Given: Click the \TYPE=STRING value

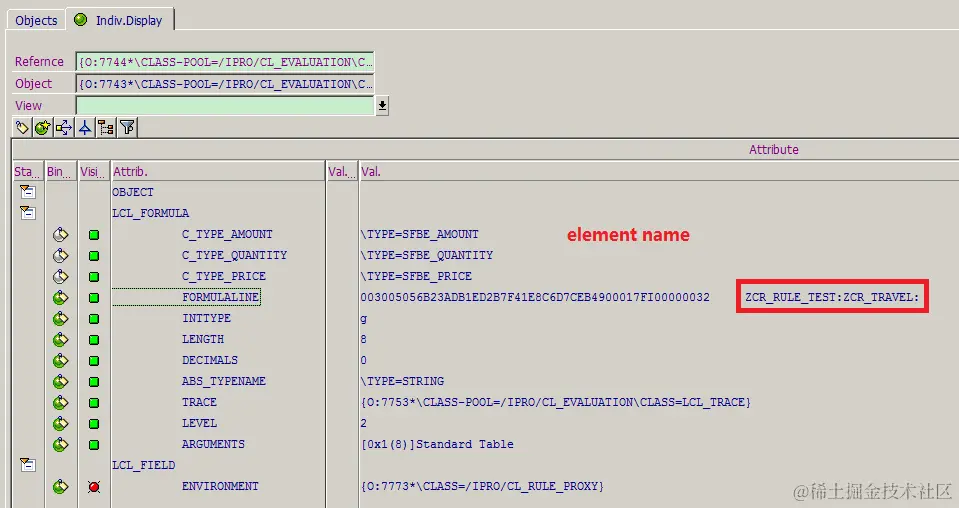Looking at the screenshot, I should pyautogui.click(x=402, y=381).
